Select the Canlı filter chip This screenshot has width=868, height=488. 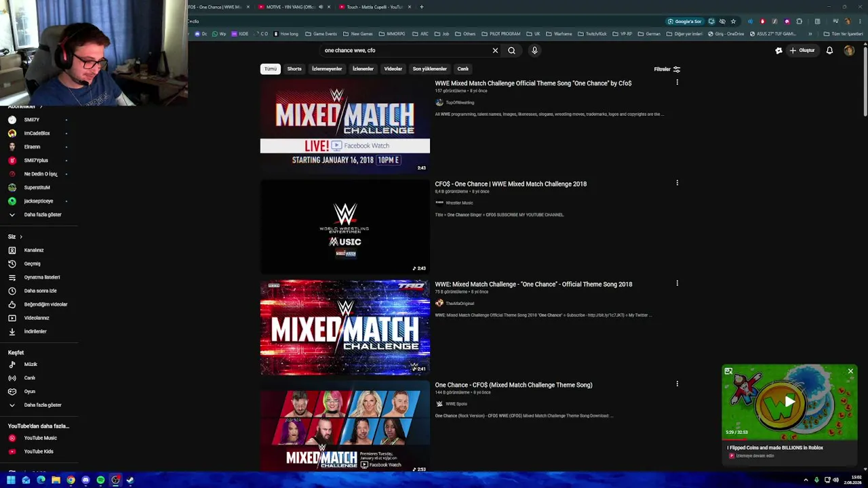point(463,68)
